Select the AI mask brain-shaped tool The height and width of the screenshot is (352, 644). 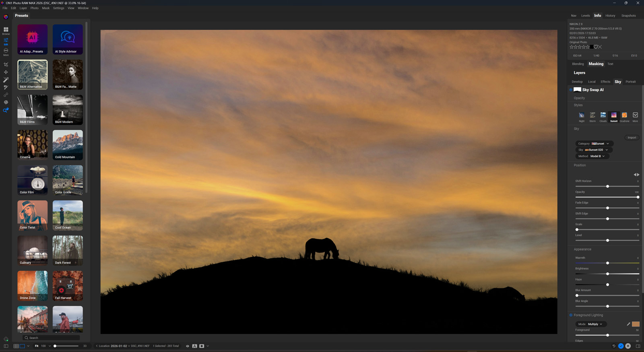pyautogui.click(x=6, y=103)
